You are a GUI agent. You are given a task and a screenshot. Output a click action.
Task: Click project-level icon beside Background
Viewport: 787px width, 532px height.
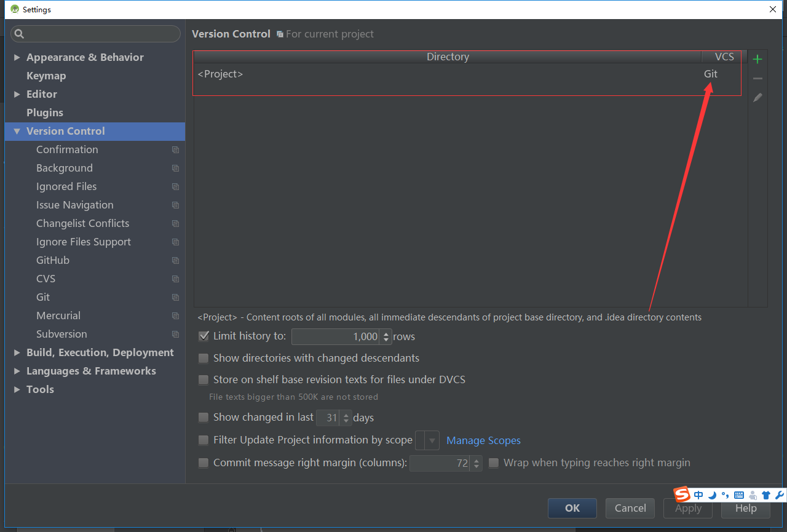(175, 168)
